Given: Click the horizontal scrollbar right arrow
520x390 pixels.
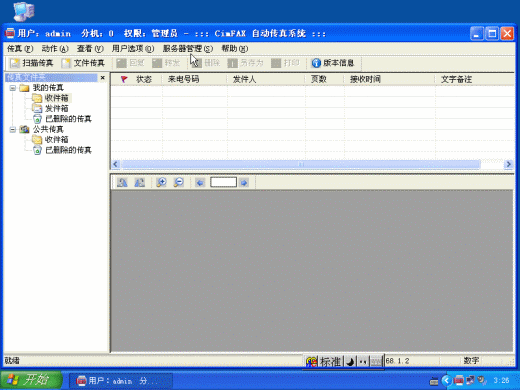Looking at the screenshot, I should click(x=508, y=164).
